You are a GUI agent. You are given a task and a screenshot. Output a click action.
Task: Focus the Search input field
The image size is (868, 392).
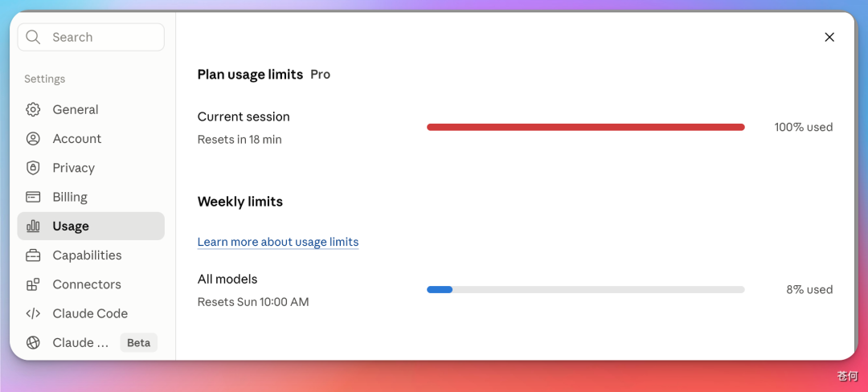(x=91, y=37)
